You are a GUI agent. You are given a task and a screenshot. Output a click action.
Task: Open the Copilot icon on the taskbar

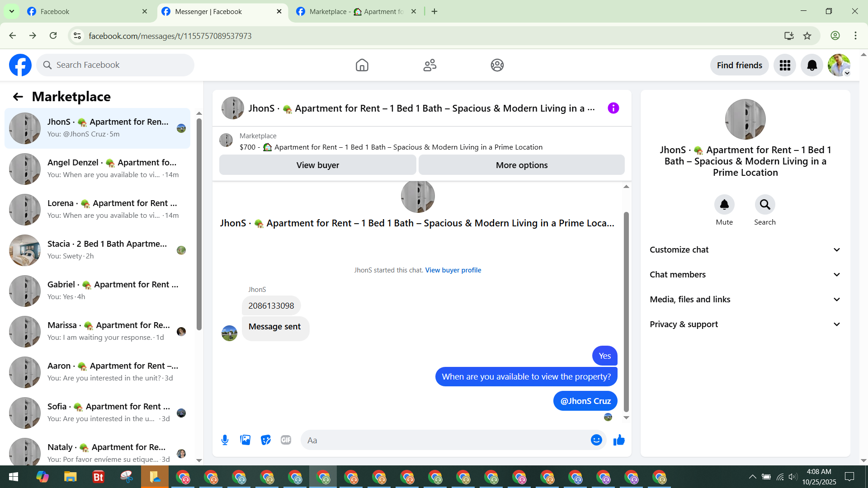(42, 477)
